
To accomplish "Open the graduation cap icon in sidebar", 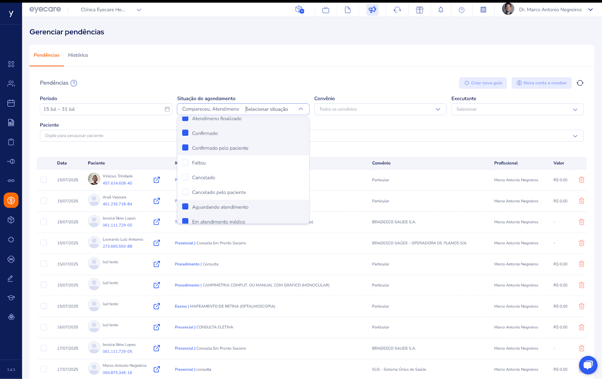I will click(11, 298).
